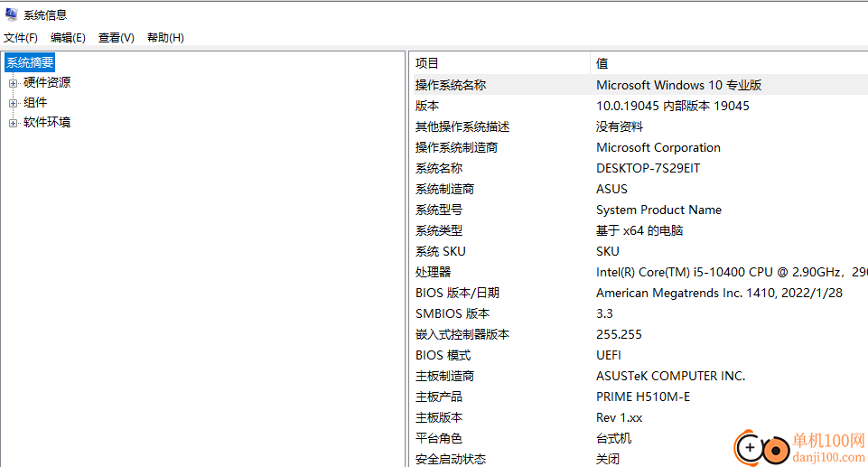Click the 3.3 SMBIOS value
The width and height of the screenshot is (868, 467).
coord(604,313)
